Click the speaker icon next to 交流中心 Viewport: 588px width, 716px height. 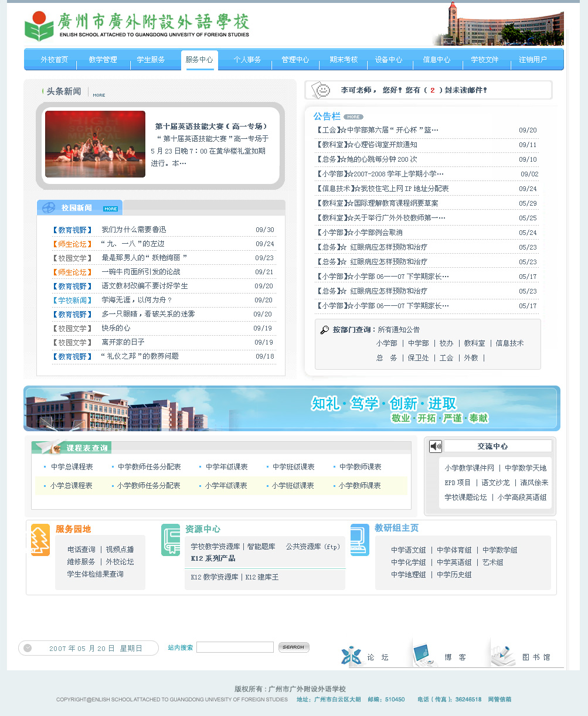(x=435, y=446)
